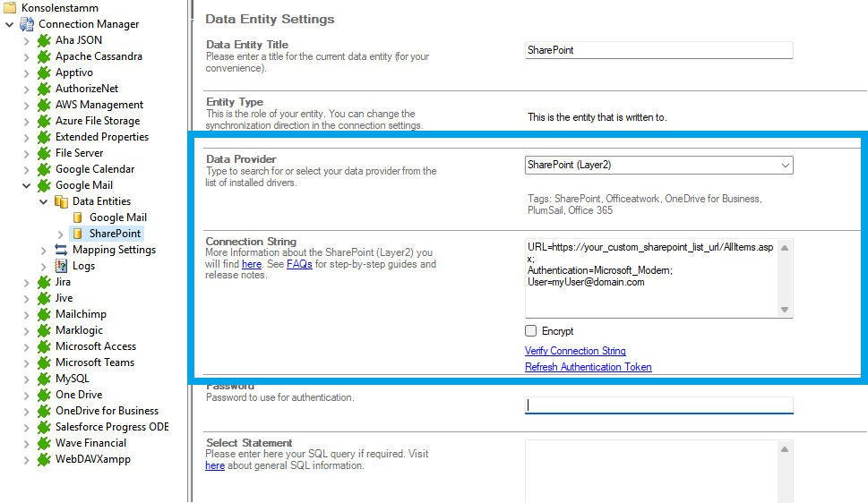868x503 pixels.
Task: Click the File Server connection icon
Action: 44,153
